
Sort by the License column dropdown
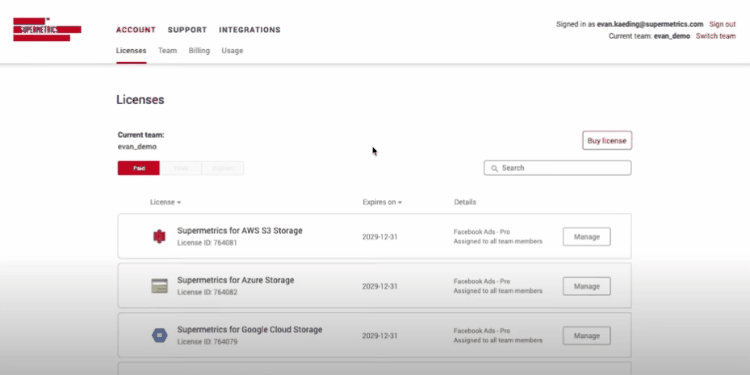click(x=165, y=202)
